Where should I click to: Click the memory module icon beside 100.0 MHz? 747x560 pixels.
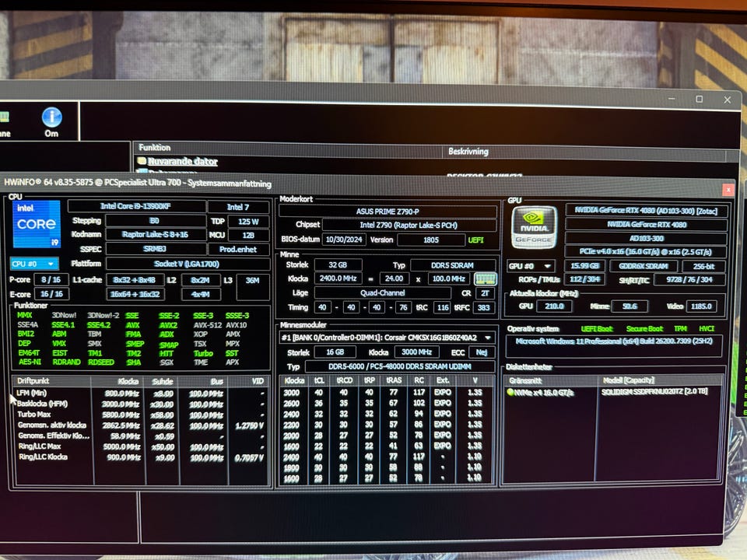(485, 278)
